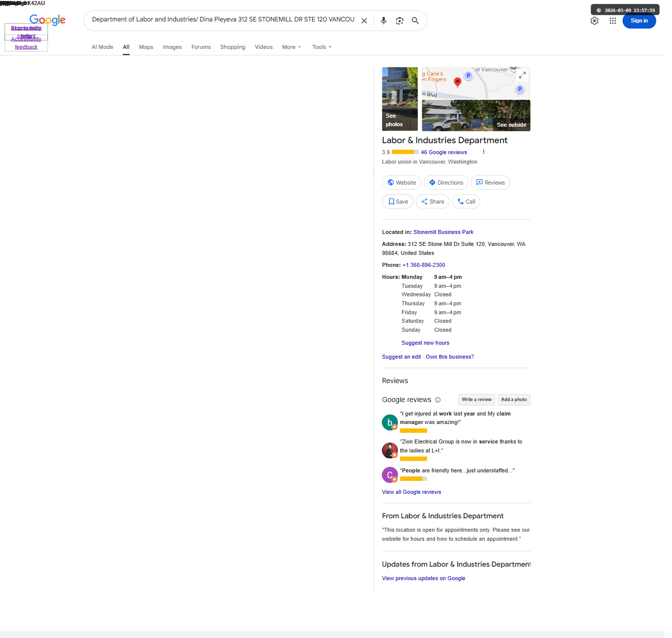Click the review mentioning claim manager
Viewport: 672px width, 638px height.
(455, 418)
